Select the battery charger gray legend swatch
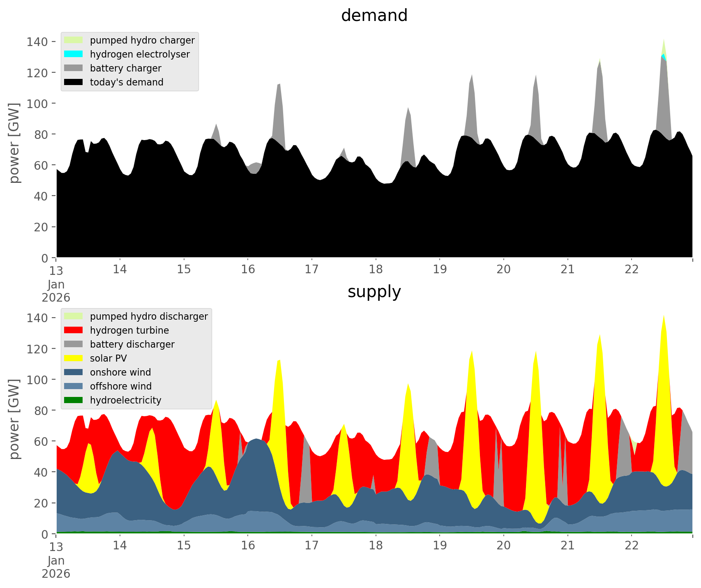The height and width of the screenshot is (588, 701). 73,68
